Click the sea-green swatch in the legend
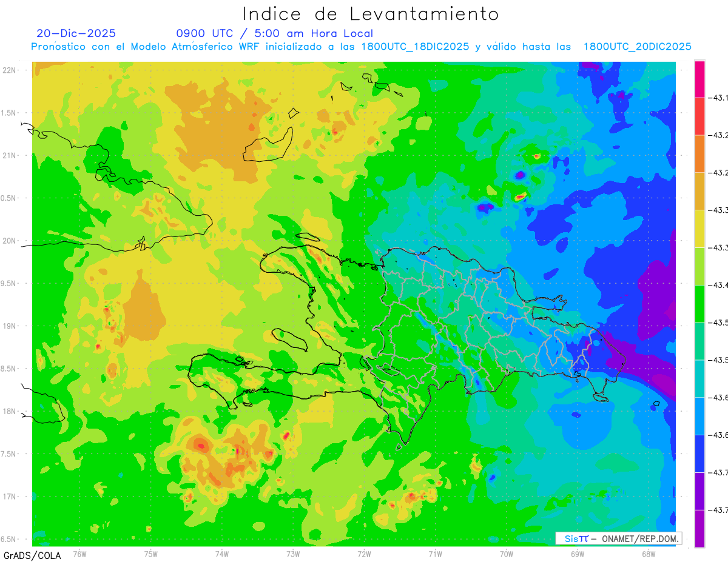This screenshot has height=562, width=728. [x=699, y=341]
